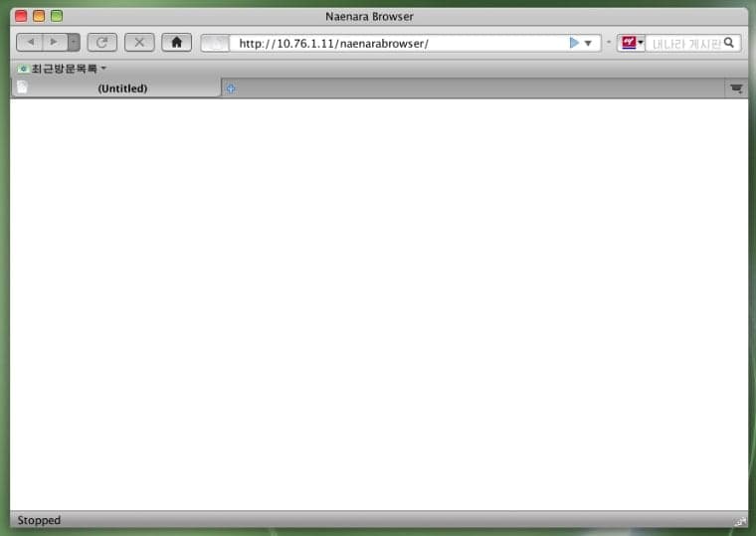Maximize the window (green button)

[x=57, y=16]
